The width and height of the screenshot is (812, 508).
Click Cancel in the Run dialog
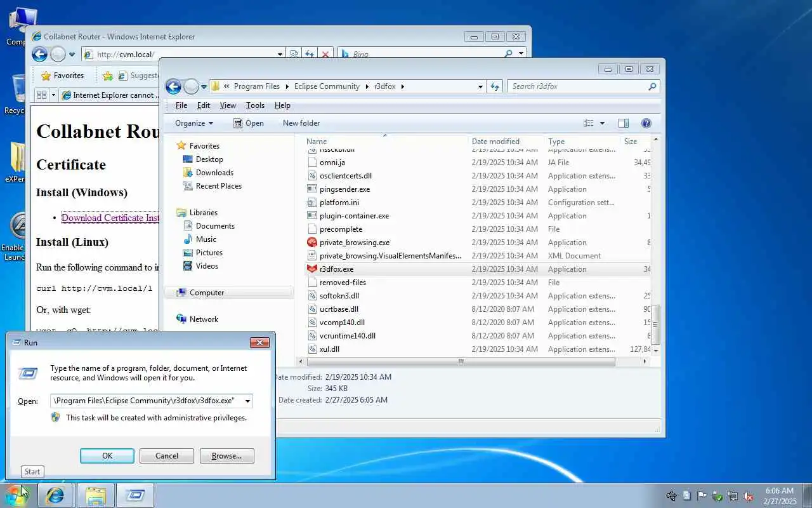[x=167, y=456]
